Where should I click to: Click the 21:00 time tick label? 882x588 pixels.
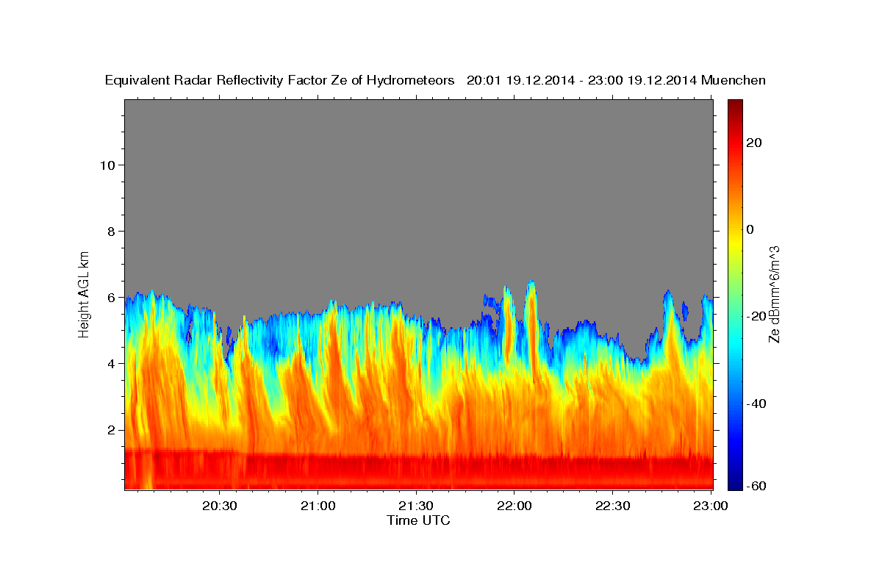318,506
